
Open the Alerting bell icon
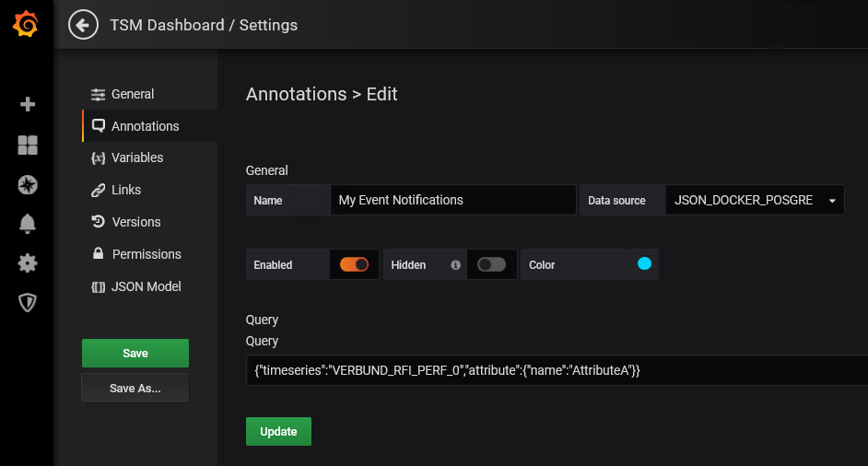[x=28, y=224]
